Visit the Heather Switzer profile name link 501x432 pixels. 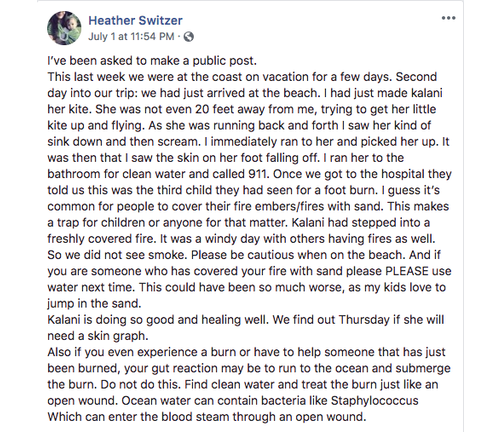click(x=135, y=20)
